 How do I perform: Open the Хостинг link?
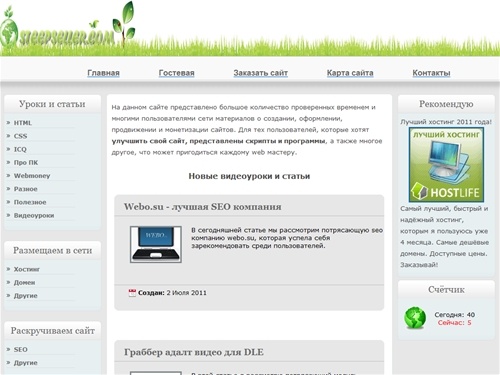click(x=26, y=269)
